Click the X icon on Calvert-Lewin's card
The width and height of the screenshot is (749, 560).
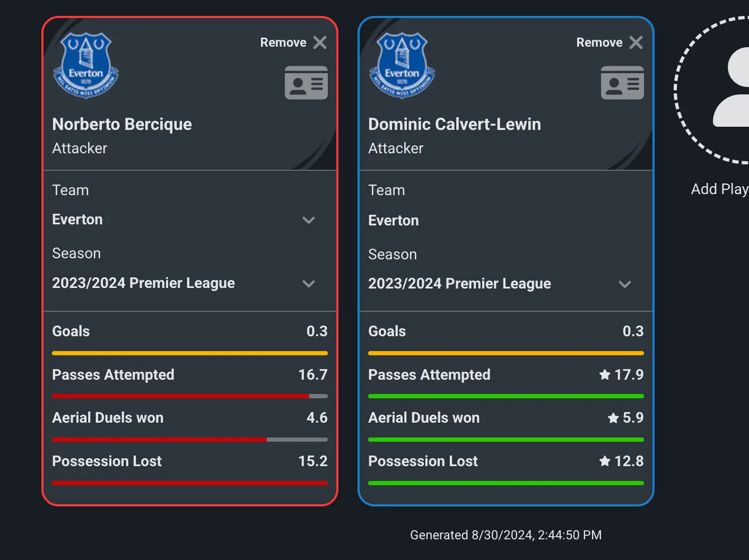636,42
